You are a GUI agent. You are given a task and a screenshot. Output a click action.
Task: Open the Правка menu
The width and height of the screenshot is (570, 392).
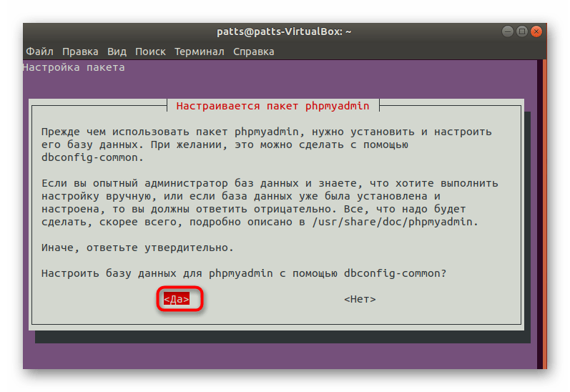80,52
